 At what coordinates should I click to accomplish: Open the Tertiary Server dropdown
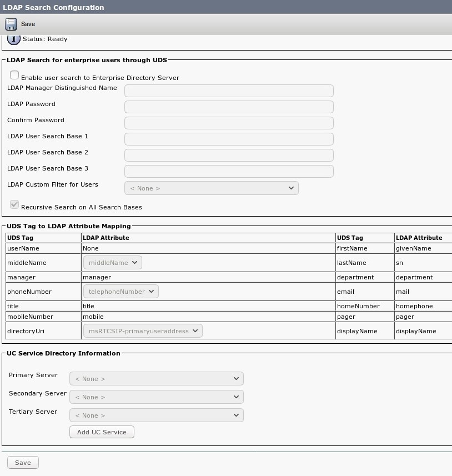click(x=156, y=415)
